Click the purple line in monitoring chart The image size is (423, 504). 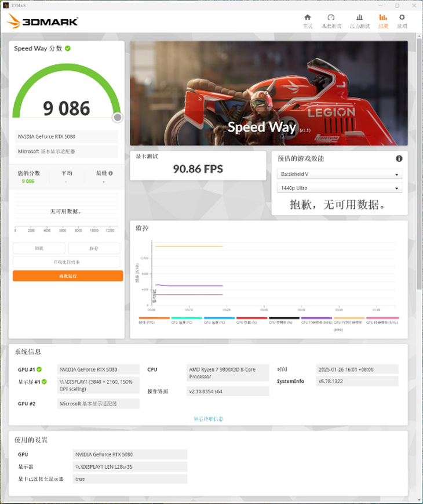(189, 285)
